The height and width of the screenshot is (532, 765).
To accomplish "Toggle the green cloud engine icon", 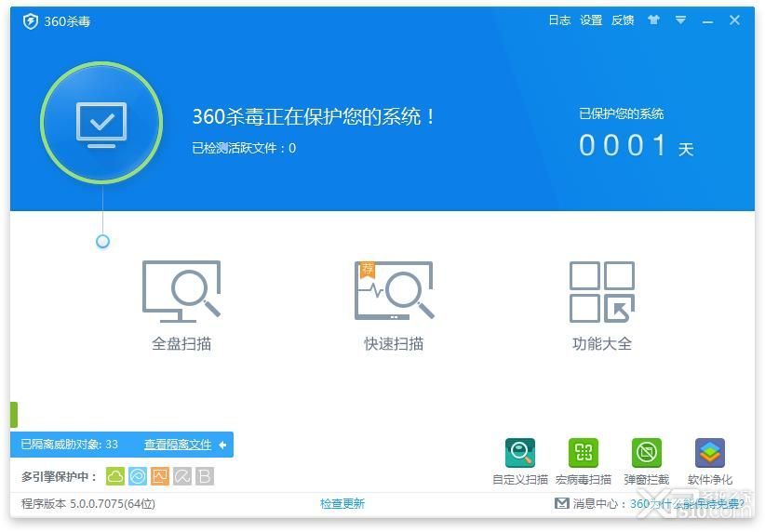I will pos(115,476).
